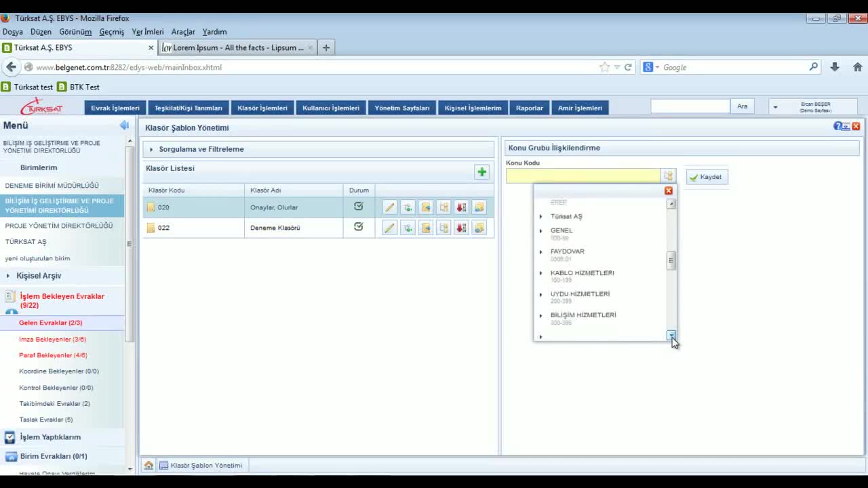Click pencil edit icon for folder 020
This screenshot has height=488, width=868.
(x=389, y=207)
